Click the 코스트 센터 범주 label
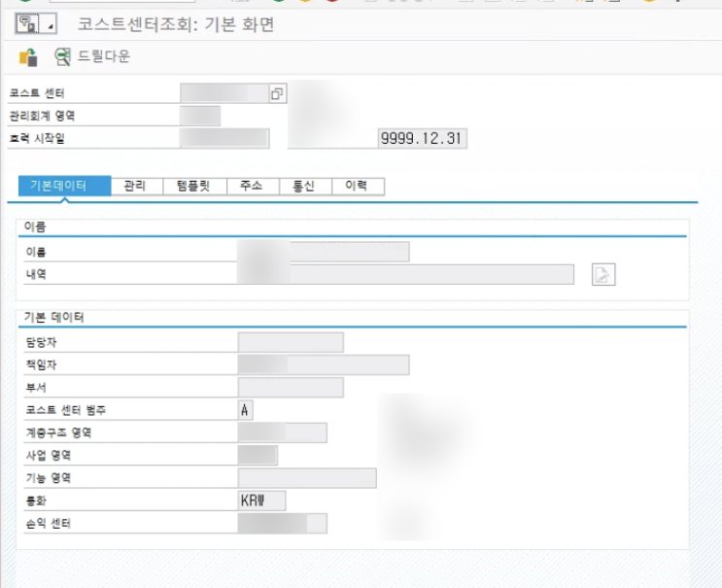The height and width of the screenshot is (588, 722). [66, 410]
